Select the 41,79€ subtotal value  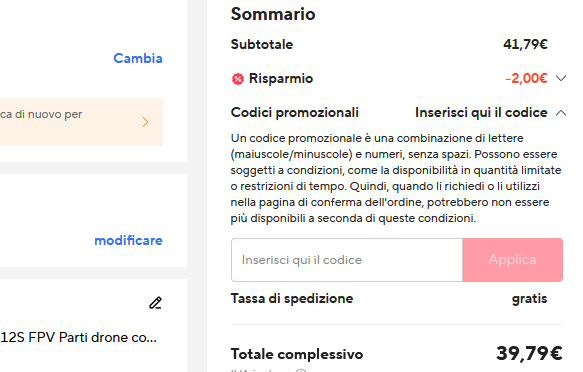coord(525,45)
